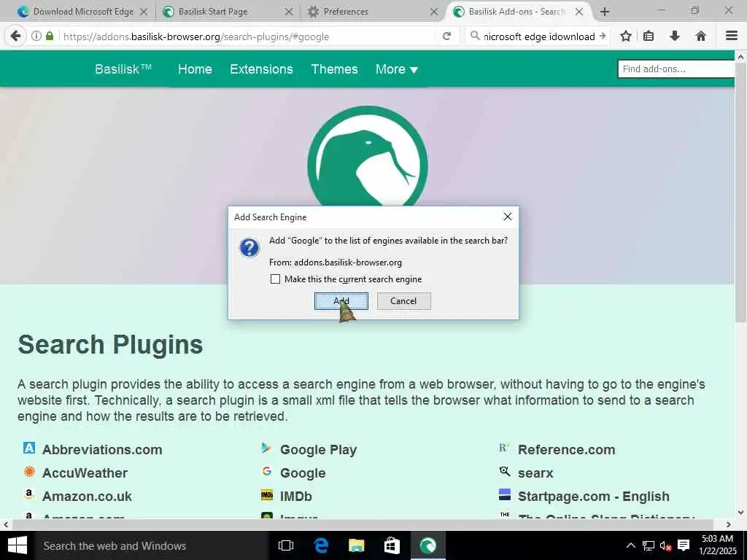Show hidden system tray icons

pos(630,545)
